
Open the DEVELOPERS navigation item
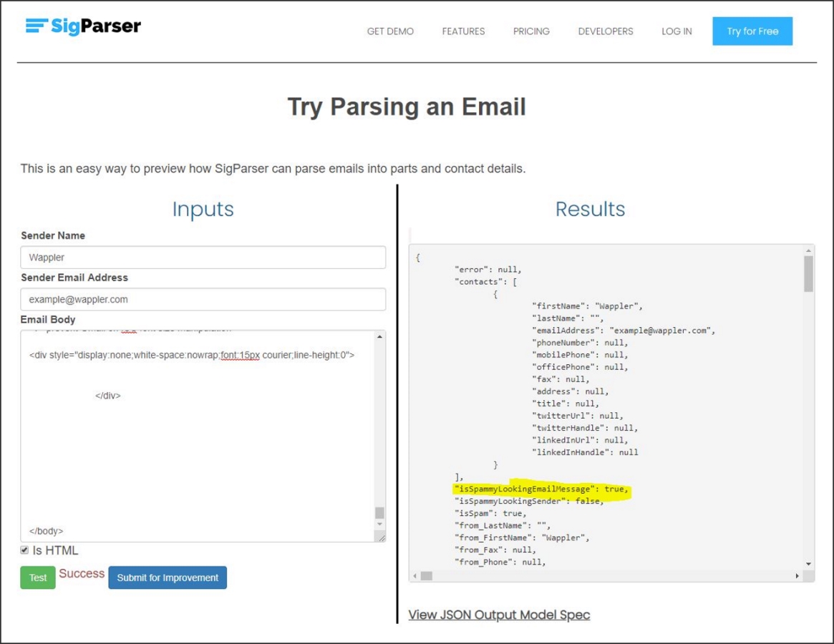606,31
